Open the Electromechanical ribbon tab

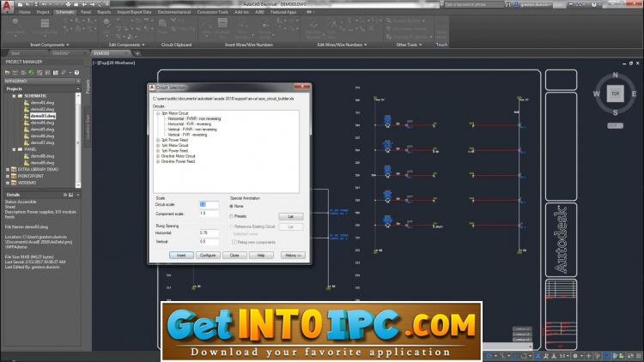tap(174, 12)
